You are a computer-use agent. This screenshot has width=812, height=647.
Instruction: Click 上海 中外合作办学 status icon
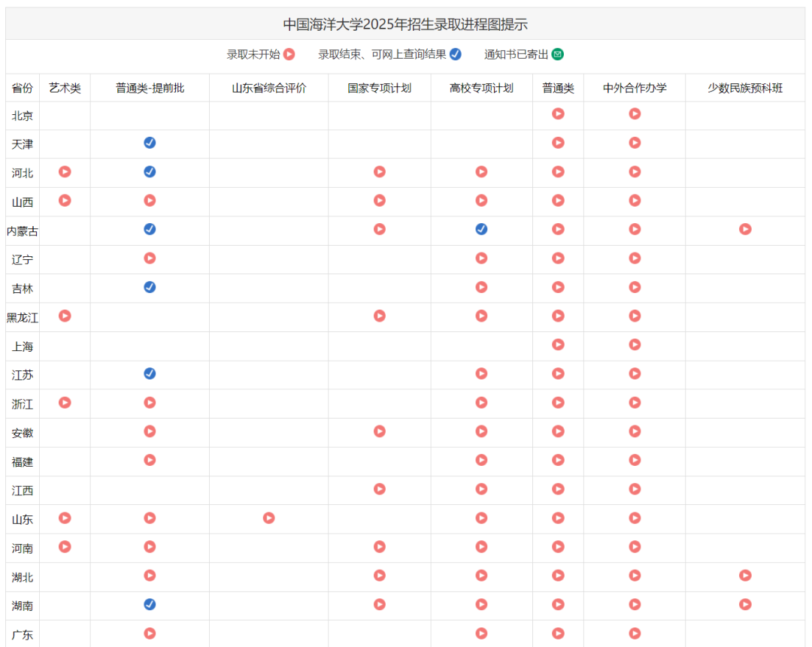click(x=635, y=345)
